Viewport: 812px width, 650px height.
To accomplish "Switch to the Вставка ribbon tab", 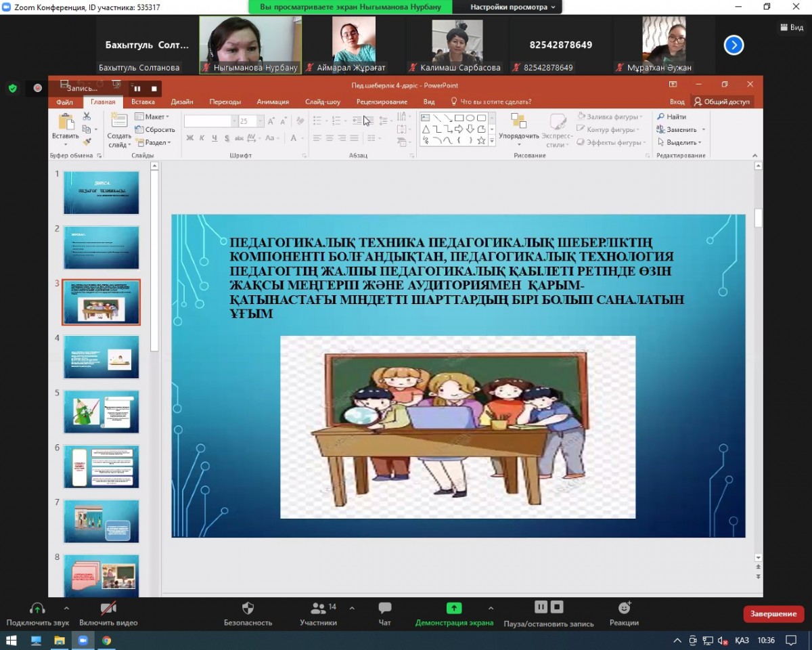I will [x=143, y=102].
